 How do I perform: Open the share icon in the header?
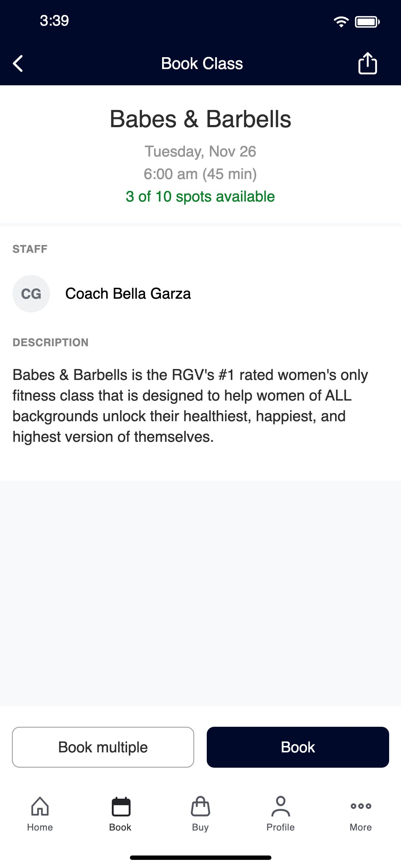coord(367,63)
